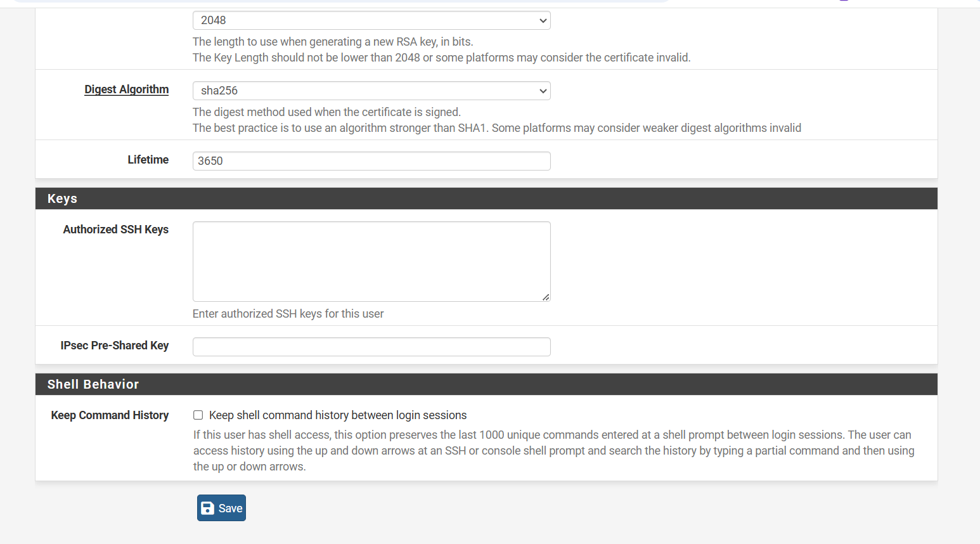Open the key length dropdown showing 2048
The width and height of the screenshot is (980, 544).
click(371, 20)
